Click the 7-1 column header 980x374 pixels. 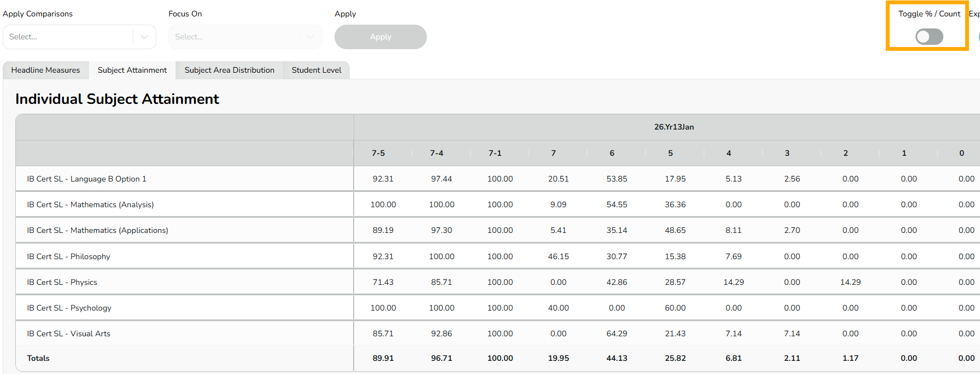coord(495,153)
